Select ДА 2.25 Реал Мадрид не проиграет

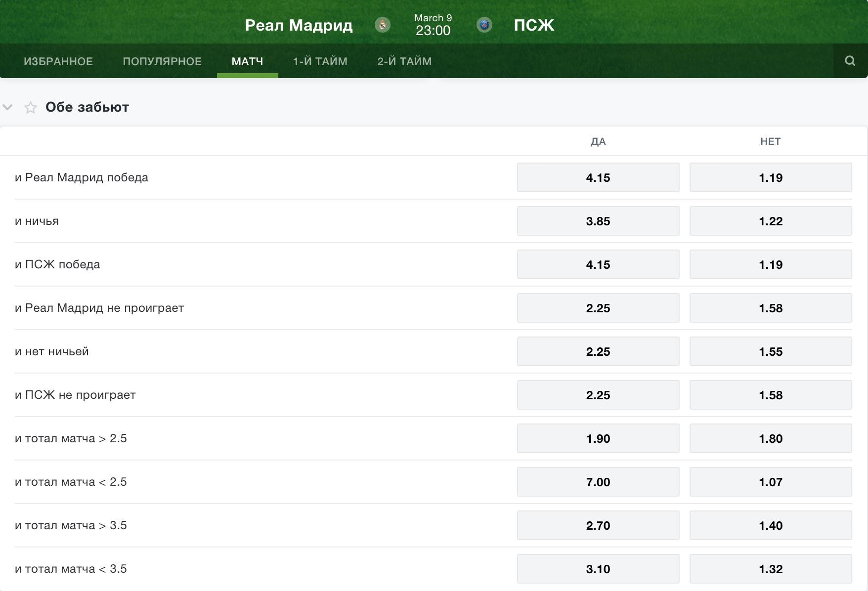click(598, 308)
